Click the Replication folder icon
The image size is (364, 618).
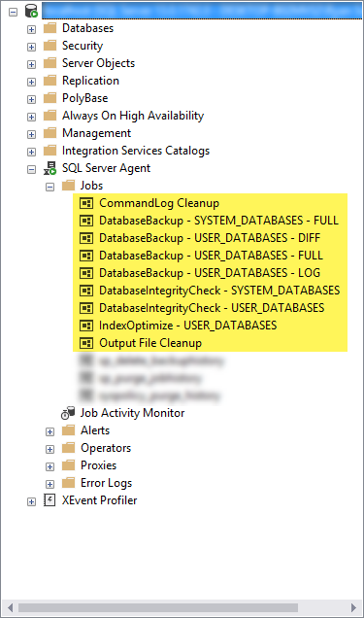point(50,81)
